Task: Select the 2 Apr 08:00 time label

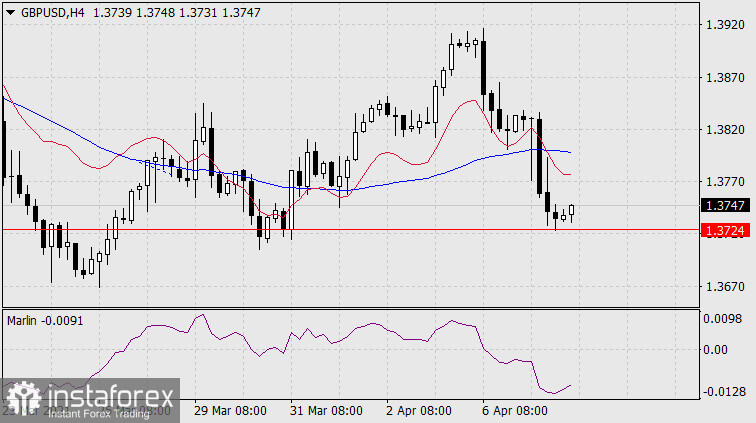Action: [x=418, y=411]
